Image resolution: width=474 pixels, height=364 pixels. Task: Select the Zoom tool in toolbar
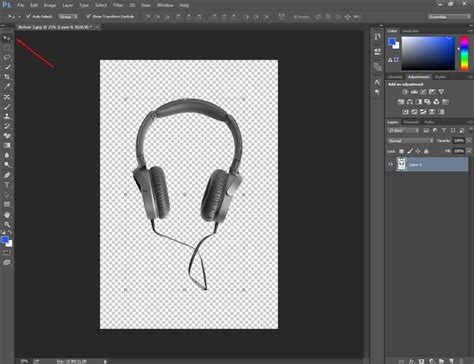coord(7,224)
